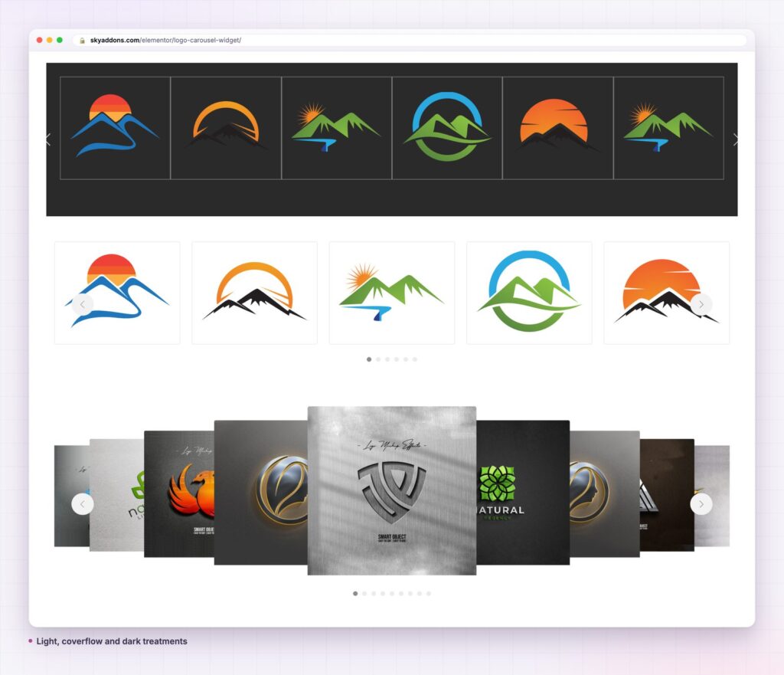Pick the rightmost green sunburst mountain logo in dark carousel

668,128
